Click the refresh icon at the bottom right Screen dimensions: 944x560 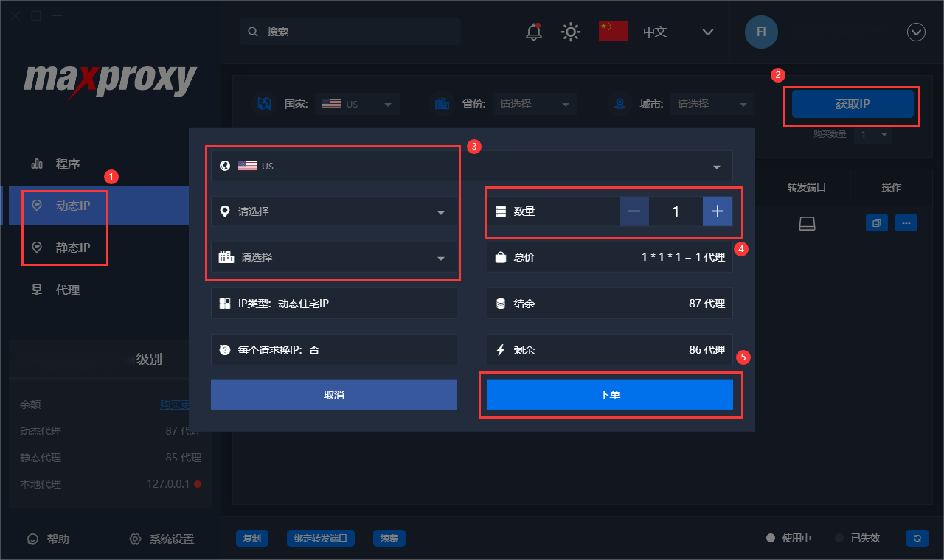pyautogui.click(x=917, y=539)
